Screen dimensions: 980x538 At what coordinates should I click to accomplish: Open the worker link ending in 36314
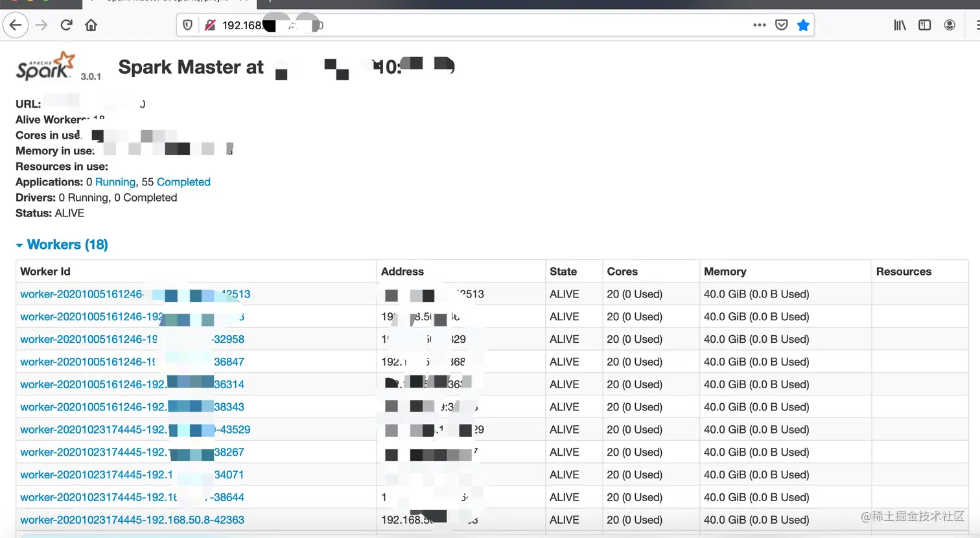pyautogui.click(x=132, y=384)
